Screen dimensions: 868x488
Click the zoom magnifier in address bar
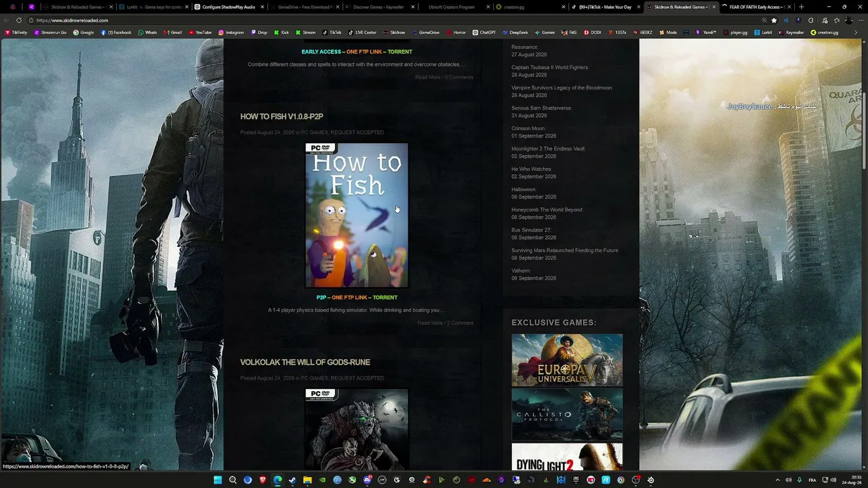pyautogui.click(x=764, y=20)
